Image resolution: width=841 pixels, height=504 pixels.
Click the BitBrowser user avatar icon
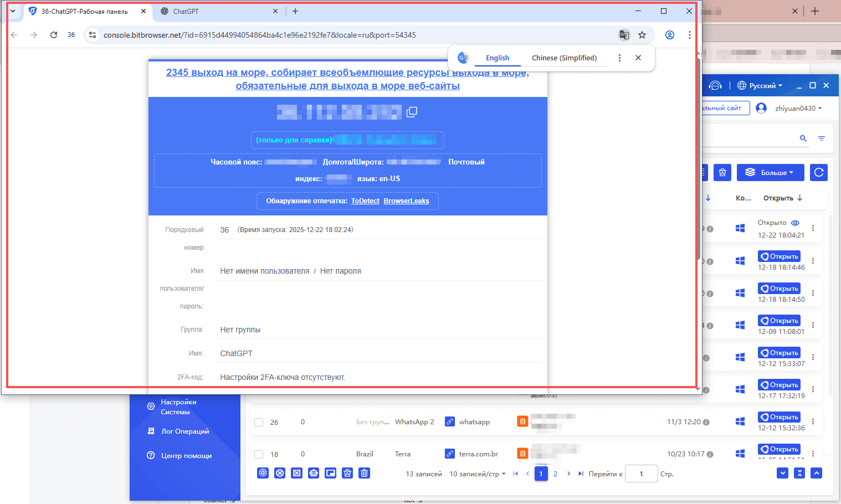(761, 108)
